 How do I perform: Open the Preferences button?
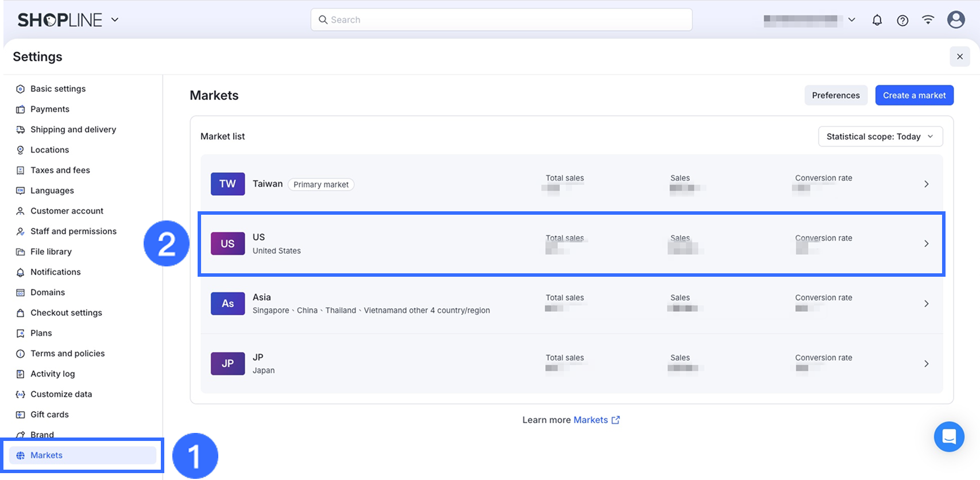(x=836, y=95)
